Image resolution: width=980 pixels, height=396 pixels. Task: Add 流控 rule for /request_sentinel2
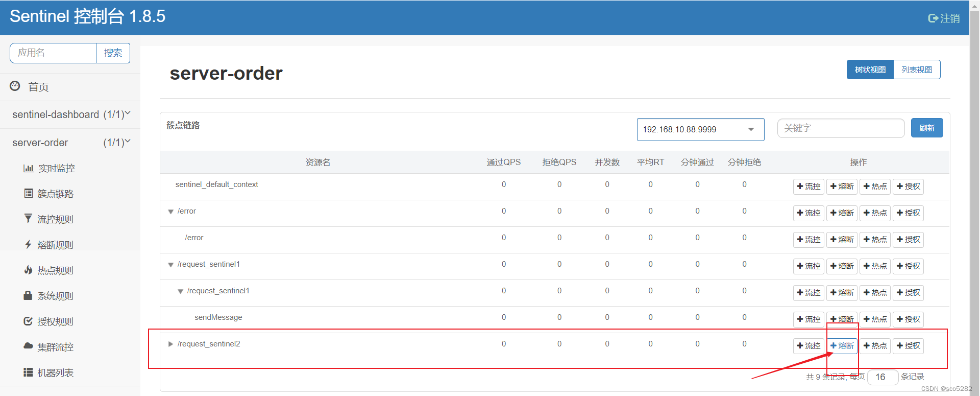pyautogui.click(x=808, y=346)
